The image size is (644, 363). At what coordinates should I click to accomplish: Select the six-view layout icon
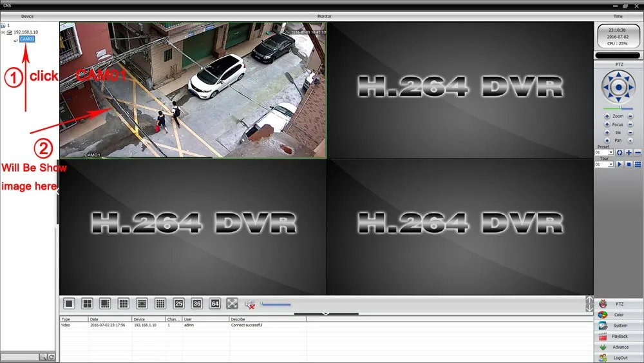(x=105, y=304)
